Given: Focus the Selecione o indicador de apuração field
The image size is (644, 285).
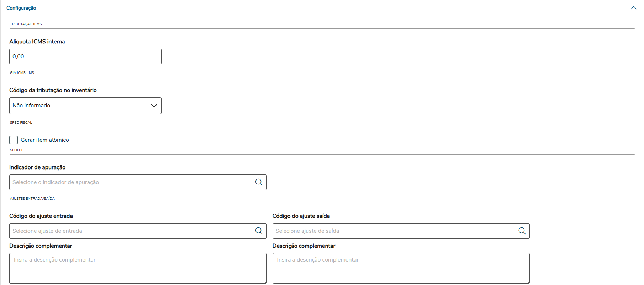Looking at the screenshot, I should (132, 182).
